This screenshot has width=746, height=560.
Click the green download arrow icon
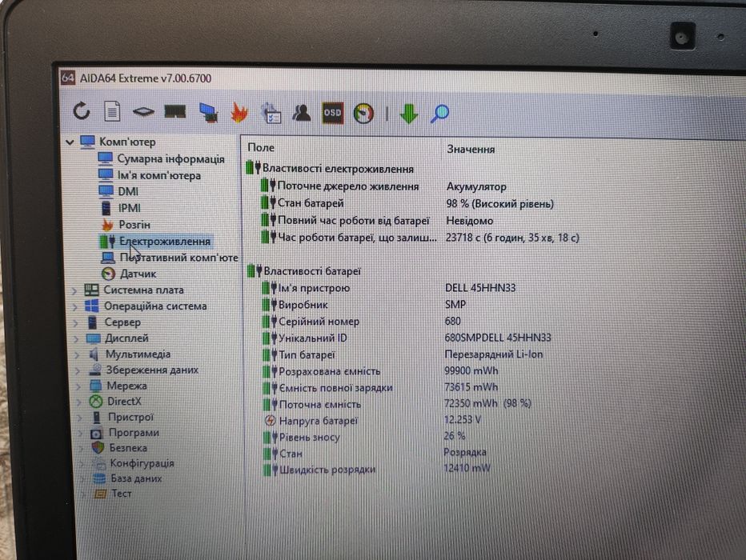point(409,114)
